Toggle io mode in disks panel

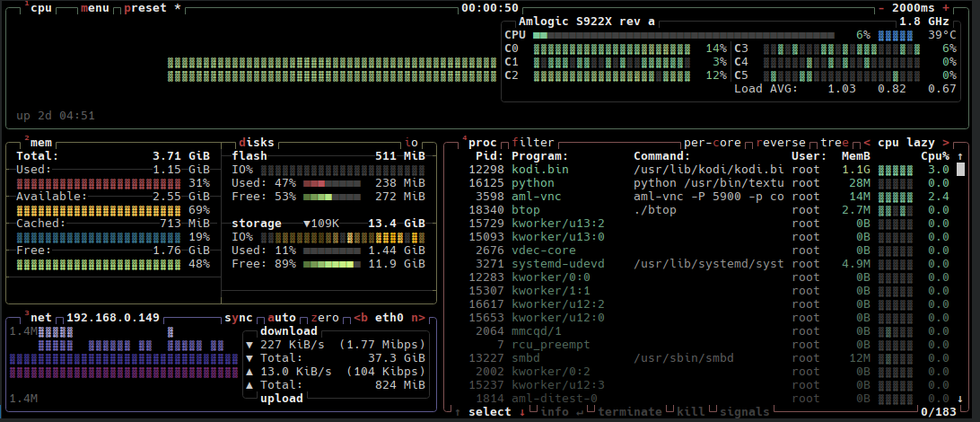tap(411, 143)
